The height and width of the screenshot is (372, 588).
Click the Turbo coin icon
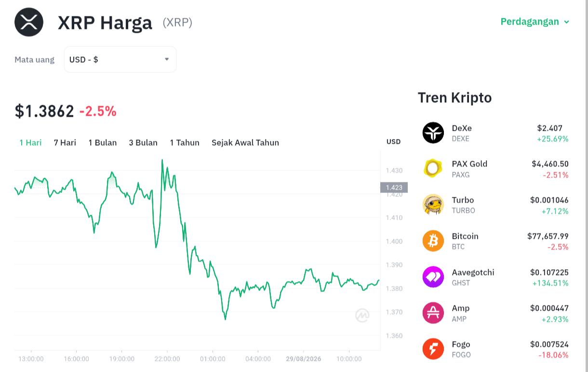pos(433,205)
